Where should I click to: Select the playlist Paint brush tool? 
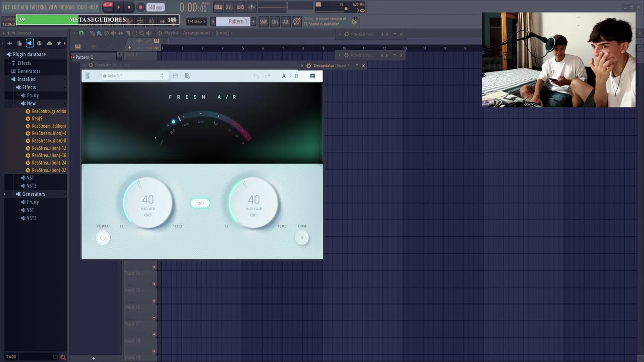coord(99,33)
